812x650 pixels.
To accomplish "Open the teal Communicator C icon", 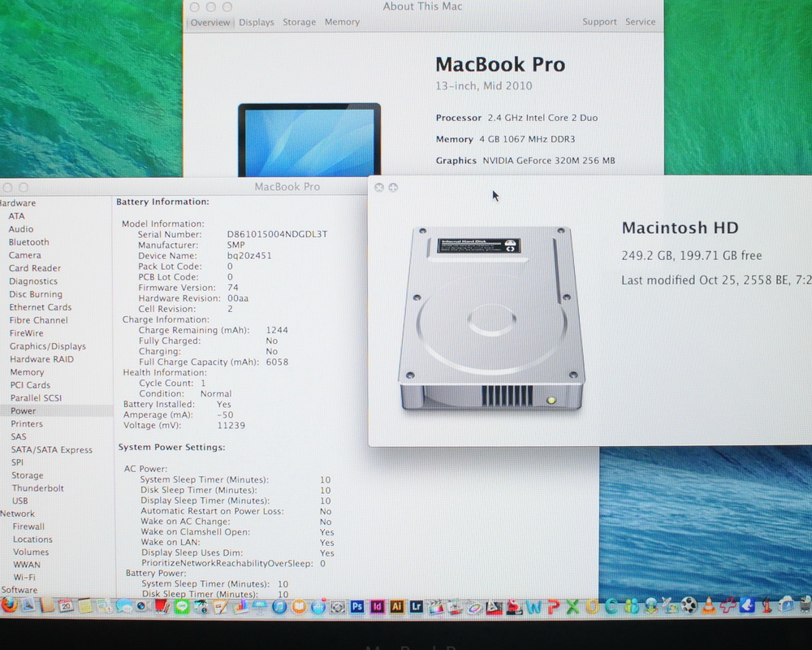I will (x=611, y=606).
